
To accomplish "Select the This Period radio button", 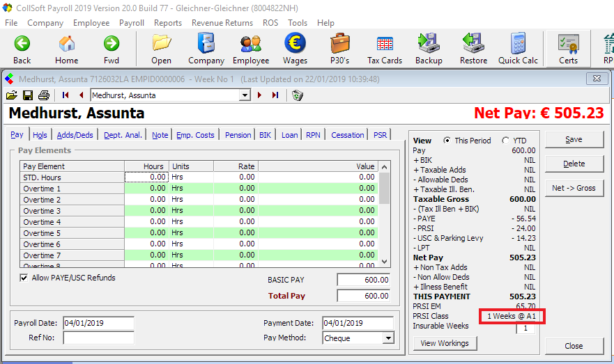I will tap(447, 141).
